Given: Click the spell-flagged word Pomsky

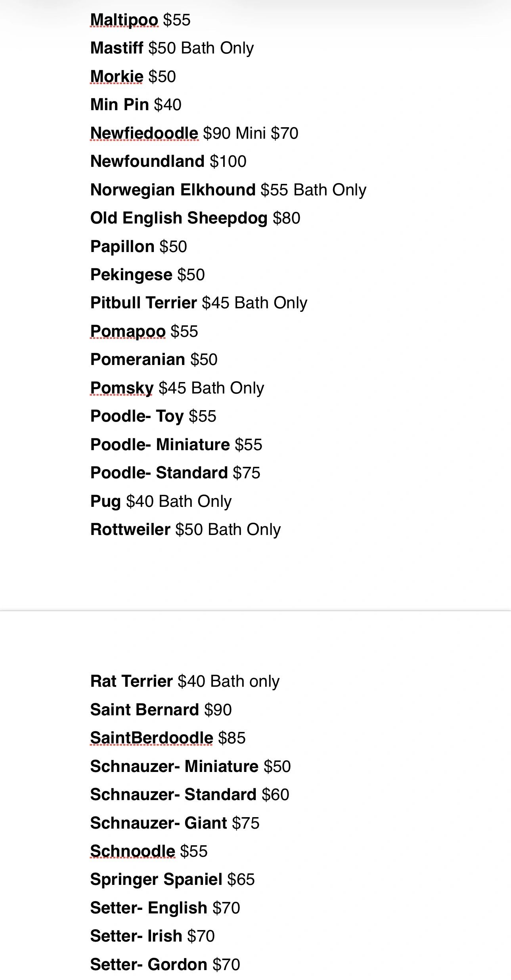Looking at the screenshot, I should point(122,388).
